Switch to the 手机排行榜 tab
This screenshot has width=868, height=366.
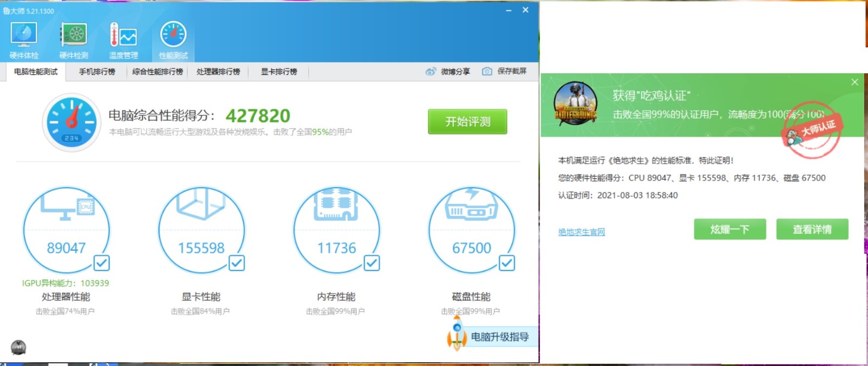tap(97, 72)
